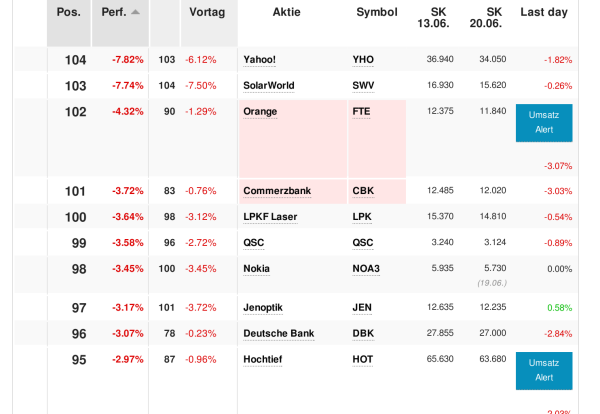Open the SolarWorld stock link

pyautogui.click(x=268, y=86)
